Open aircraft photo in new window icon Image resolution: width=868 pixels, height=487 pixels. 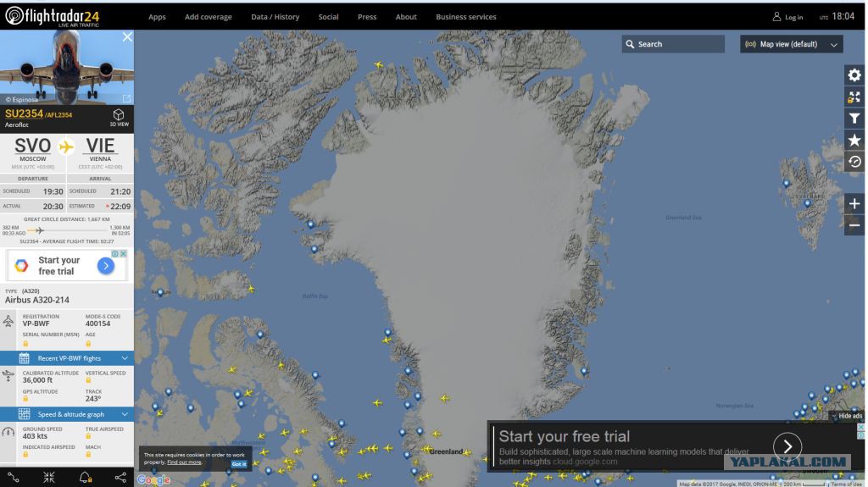tap(127, 98)
